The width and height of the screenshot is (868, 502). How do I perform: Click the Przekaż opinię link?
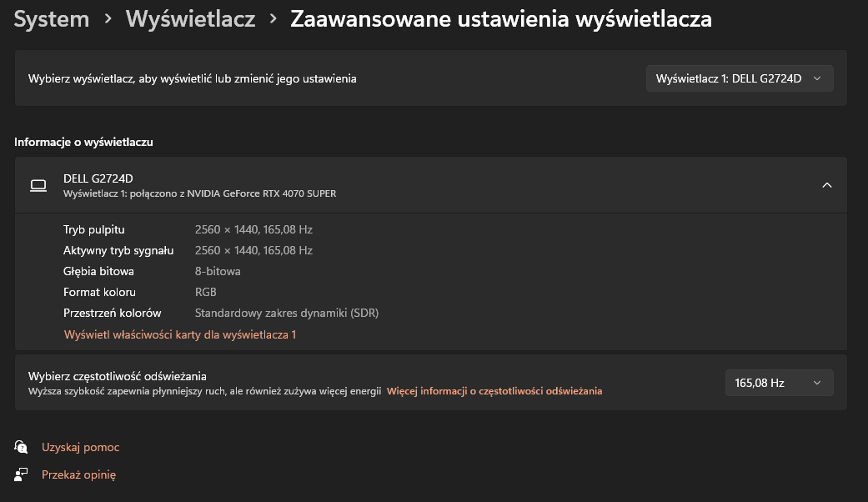pyautogui.click(x=78, y=474)
